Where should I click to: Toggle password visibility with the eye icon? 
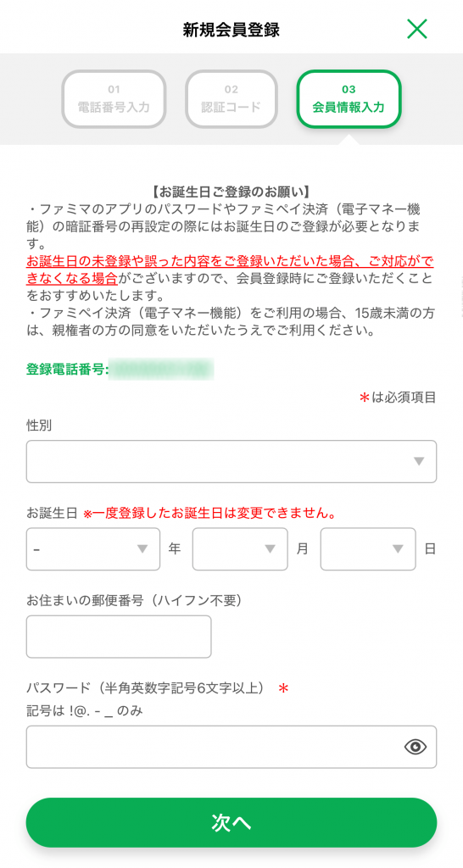(416, 748)
